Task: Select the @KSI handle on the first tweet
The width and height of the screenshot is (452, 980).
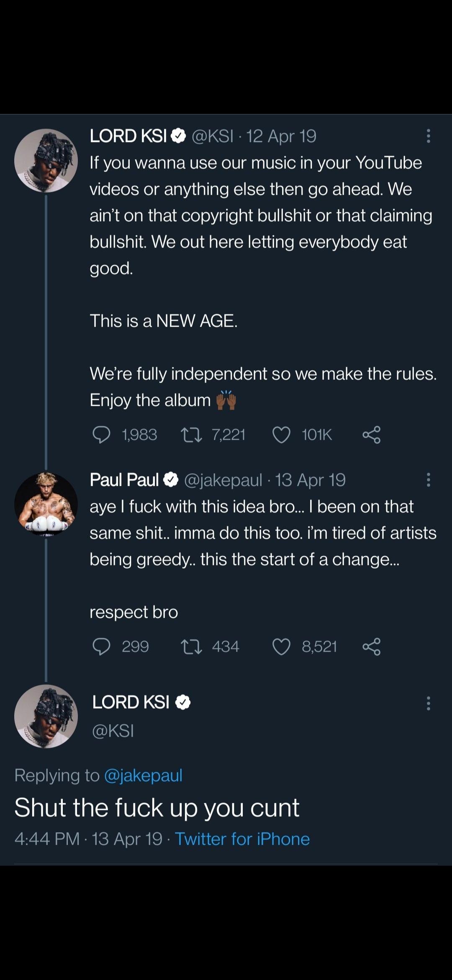Action: [x=212, y=135]
